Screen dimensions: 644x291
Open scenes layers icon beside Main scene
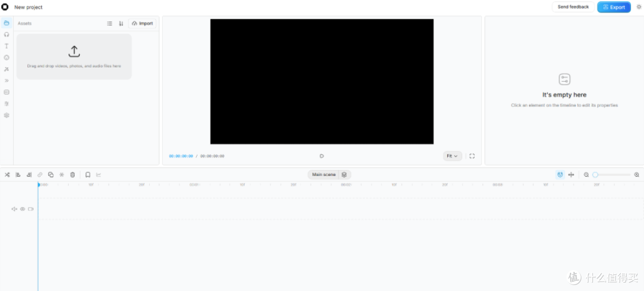coord(344,175)
